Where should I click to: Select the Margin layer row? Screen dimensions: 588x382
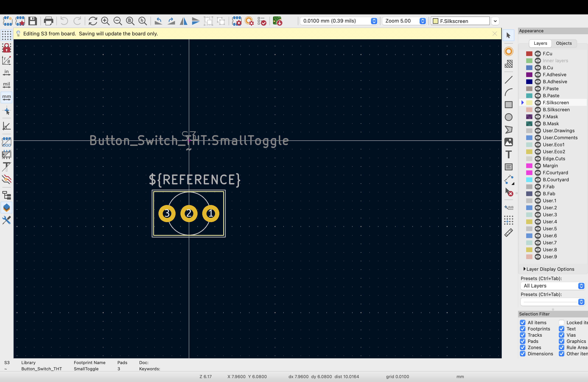click(553, 166)
